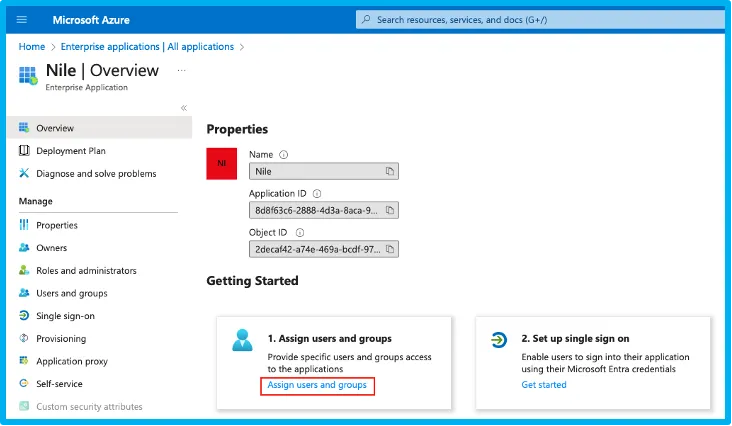This screenshot has height=426, width=732.
Task: Show info tooltip for Name
Action: tap(283, 155)
